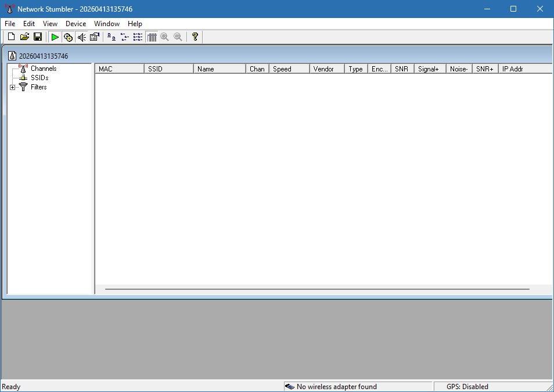Select the small icons view toolbar icon
554x392 pixels.
tap(138, 37)
